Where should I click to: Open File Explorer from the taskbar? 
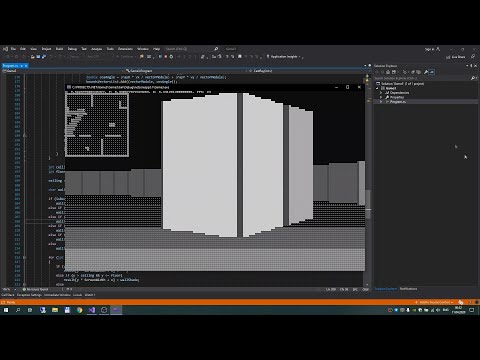[55, 310]
